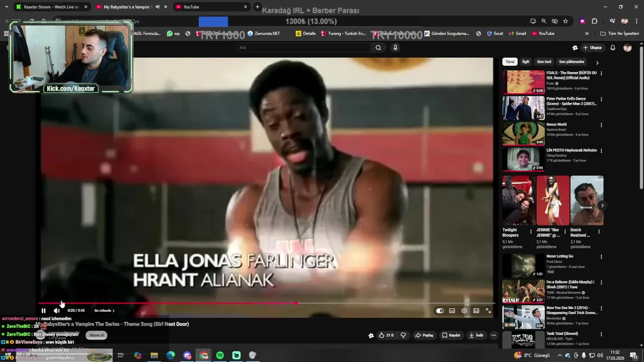Switch the player to theater mode

coord(476,311)
